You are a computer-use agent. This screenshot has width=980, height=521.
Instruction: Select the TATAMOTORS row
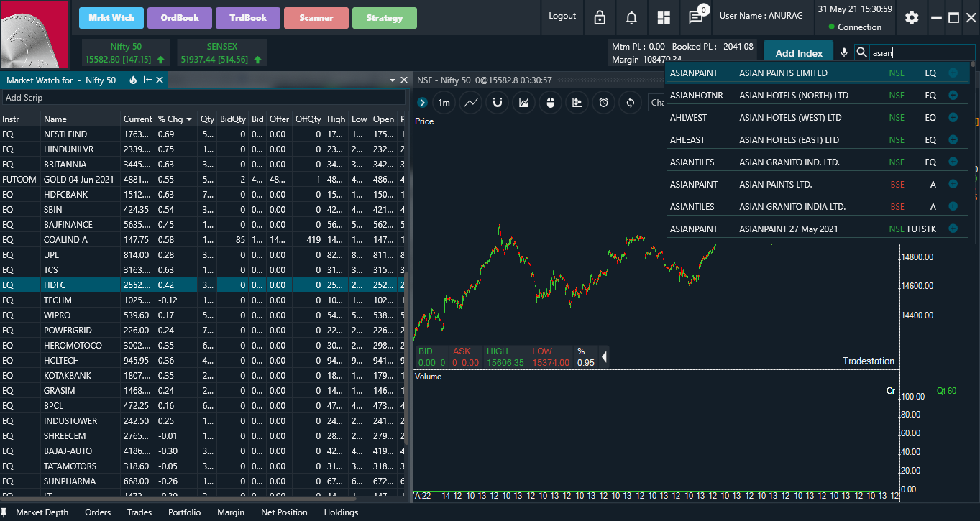click(x=203, y=466)
